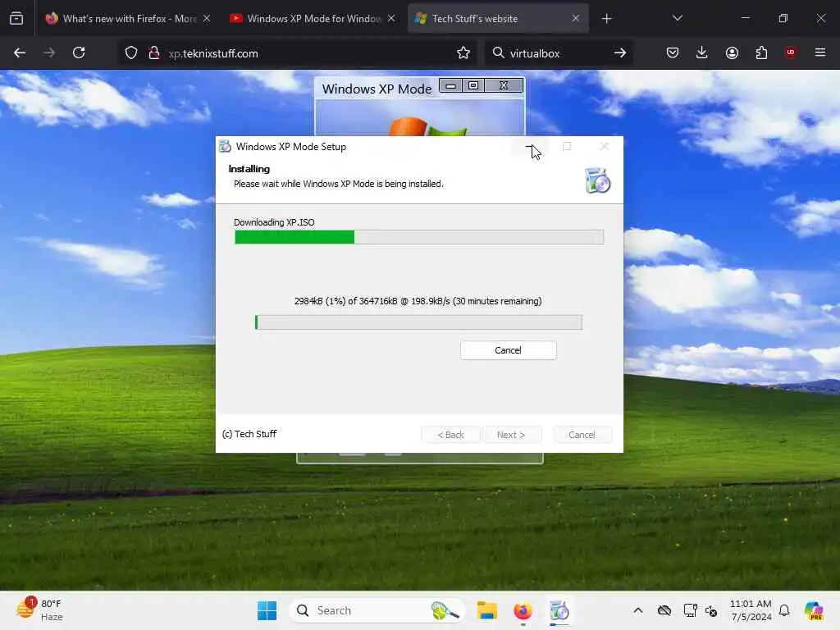Open Firefox application hamburger menu

pyautogui.click(x=820, y=52)
